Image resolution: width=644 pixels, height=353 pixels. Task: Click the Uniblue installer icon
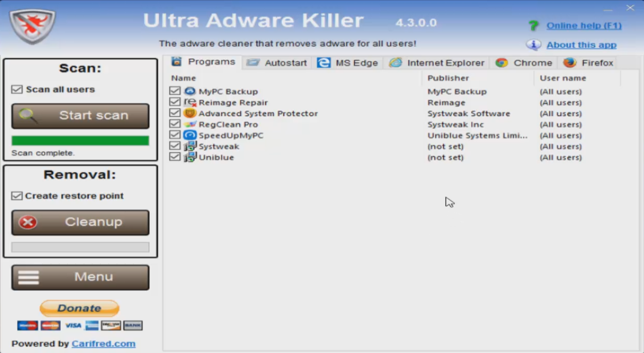coord(190,157)
